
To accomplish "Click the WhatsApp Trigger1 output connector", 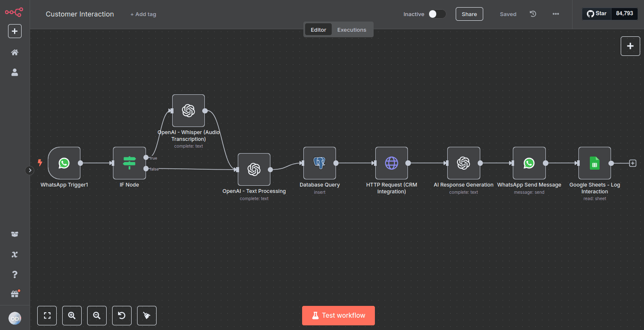I will point(80,163).
